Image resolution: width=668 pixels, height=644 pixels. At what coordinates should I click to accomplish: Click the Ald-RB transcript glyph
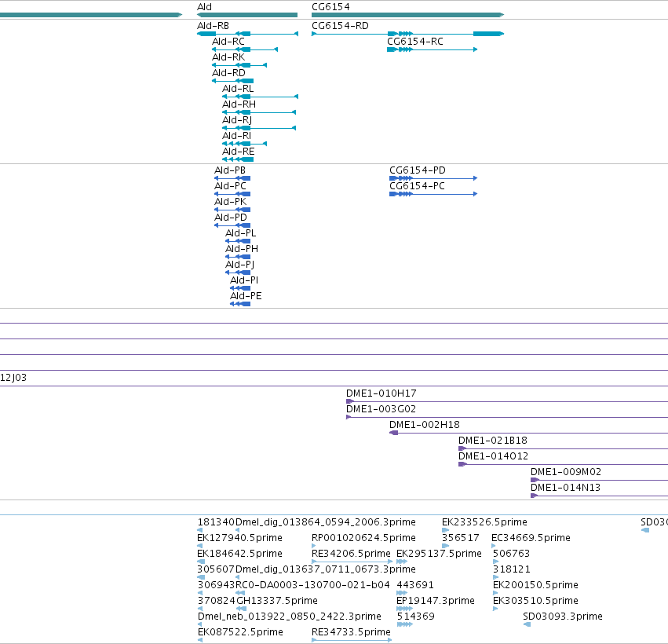click(x=247, y=34)
